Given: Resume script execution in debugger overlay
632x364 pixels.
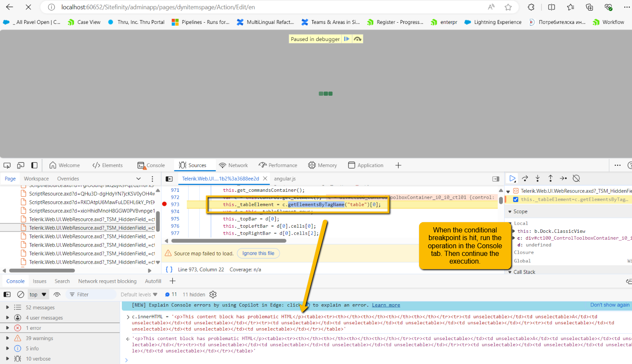Looking at the screenshot, I should [347, 39].
